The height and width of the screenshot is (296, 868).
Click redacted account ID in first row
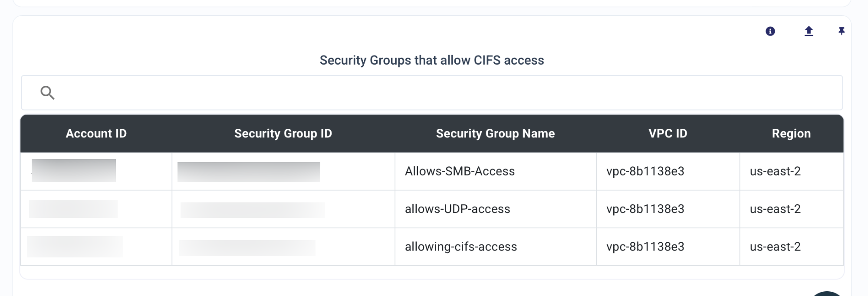(x=74, y=170)
